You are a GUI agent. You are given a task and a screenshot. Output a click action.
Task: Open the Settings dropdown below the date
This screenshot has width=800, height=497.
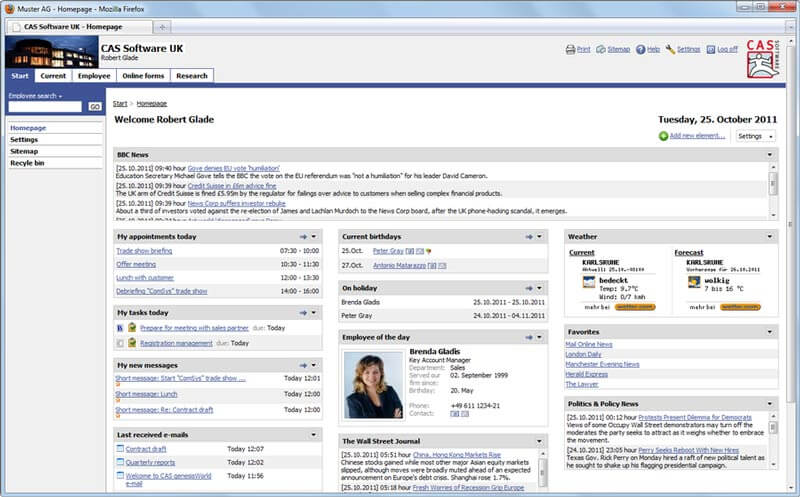click(x=756, y=136)
